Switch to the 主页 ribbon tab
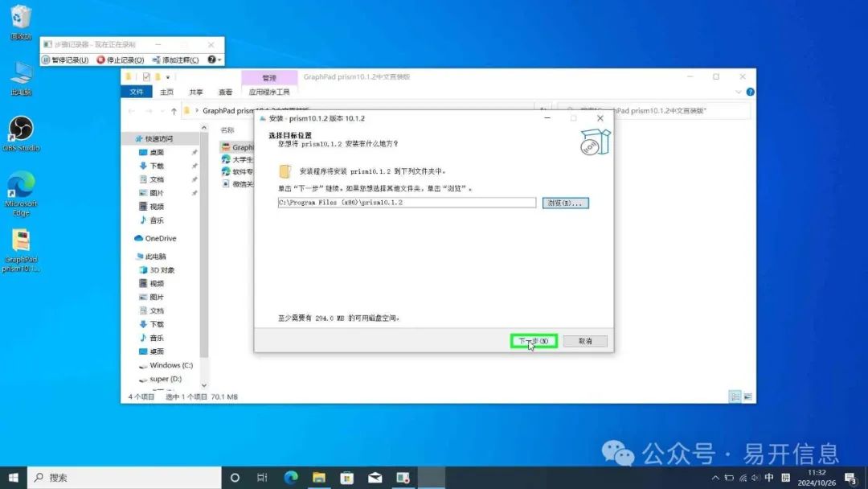Viewport: 868px width, 489px height. click(x=166, y=92)
